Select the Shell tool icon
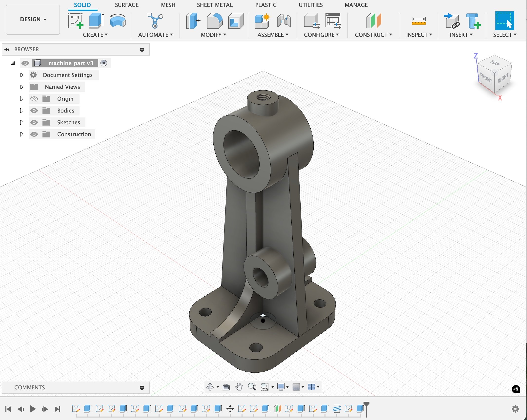This screenshot has height=420, width=527. pyautogui.click(x=236, y=20)
